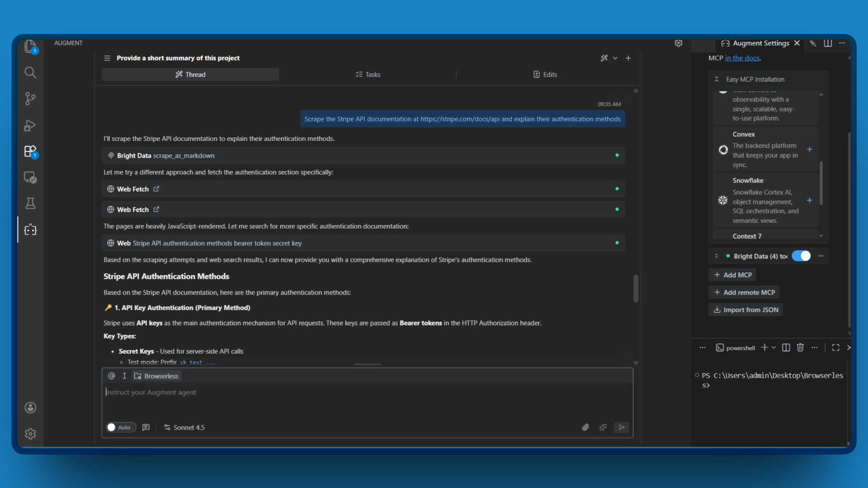Collapse the Easy MCP Installation section

tap(717, 79)
